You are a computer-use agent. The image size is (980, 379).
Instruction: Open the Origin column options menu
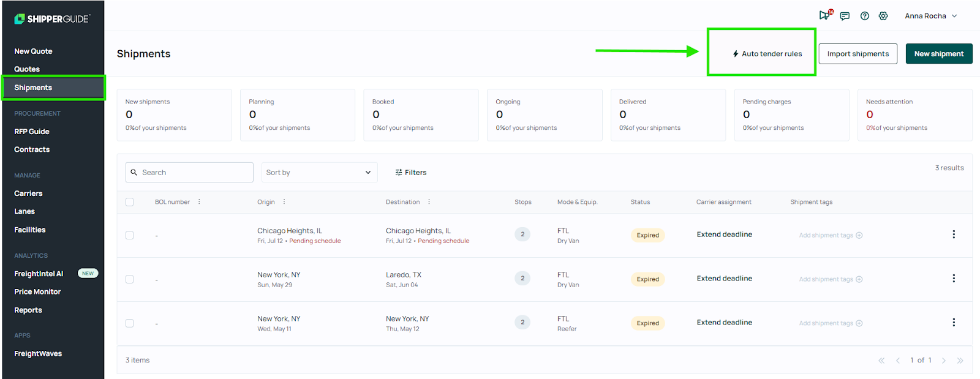point(284,202)
